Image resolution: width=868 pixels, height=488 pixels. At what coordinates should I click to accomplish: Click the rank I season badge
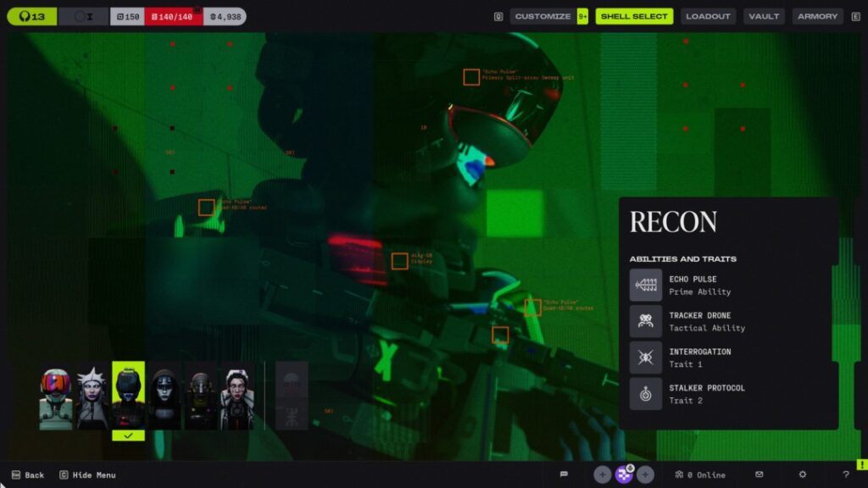(84, 17)
